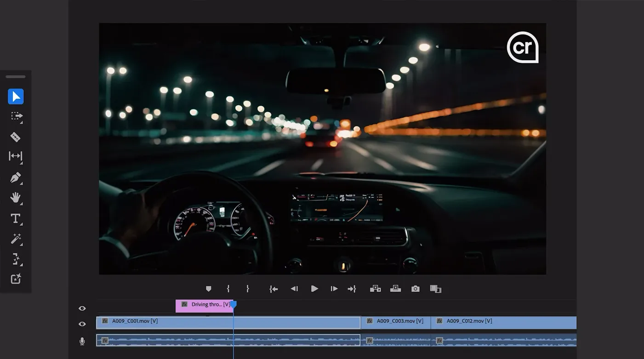Screen dimensions: 644x359
Task: Click the Overwrite clip icon
Action: tap(395, 288)
